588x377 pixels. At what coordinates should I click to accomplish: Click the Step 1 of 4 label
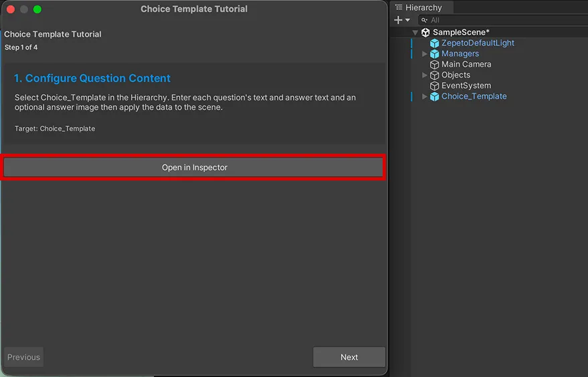click(x=21, y=47)
